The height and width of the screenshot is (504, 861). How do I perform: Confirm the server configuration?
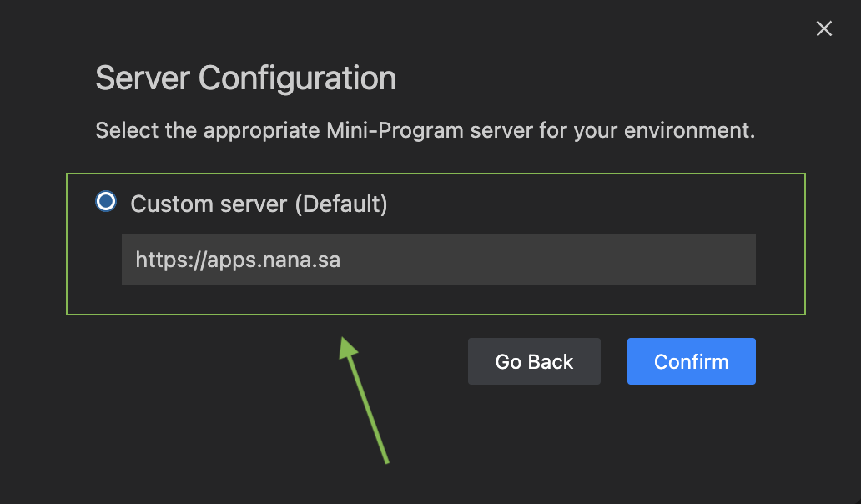point(692,361)
